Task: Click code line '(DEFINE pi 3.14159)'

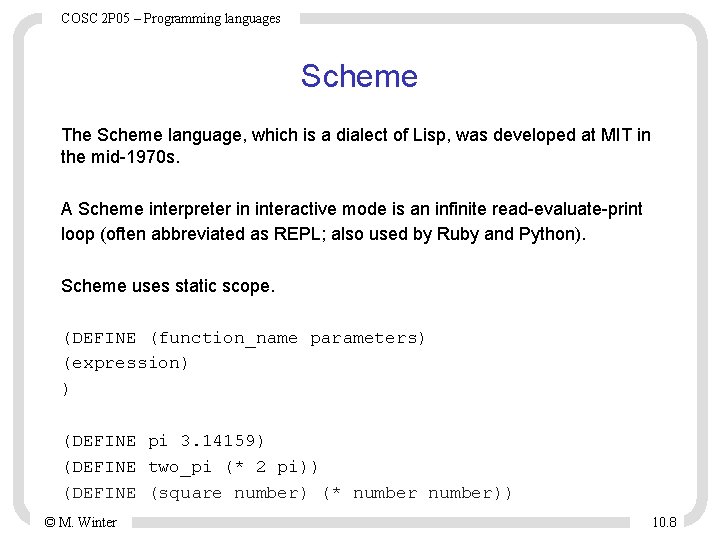Action: pyautogui.click(x=164, y=441)
